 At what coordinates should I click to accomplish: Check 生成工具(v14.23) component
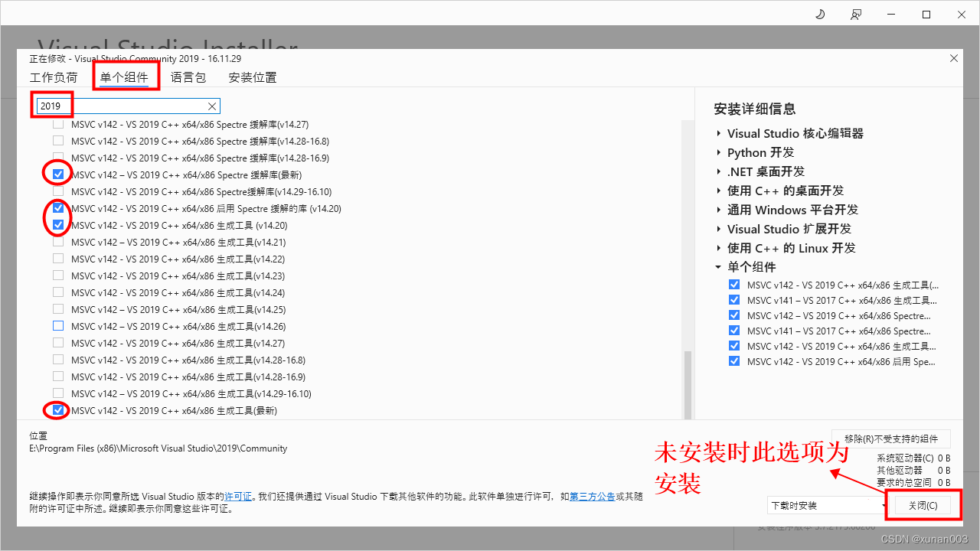58,275
